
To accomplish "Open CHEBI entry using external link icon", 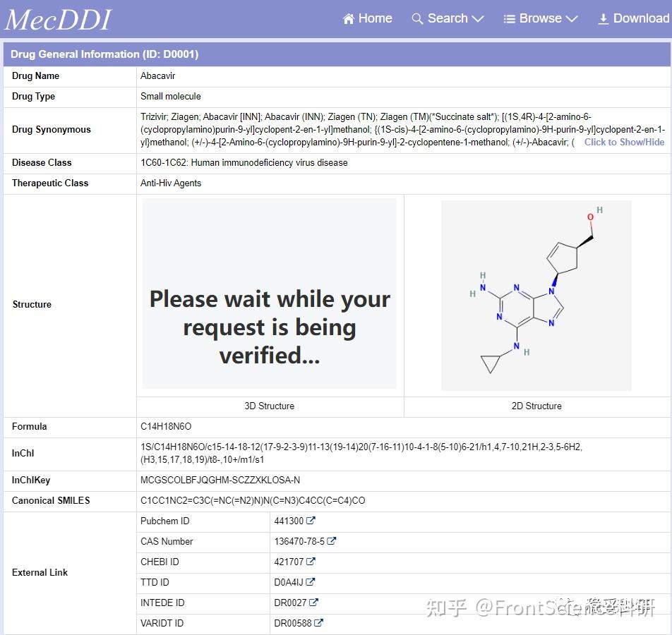I will pyautogui.click(x=311, y=562).
